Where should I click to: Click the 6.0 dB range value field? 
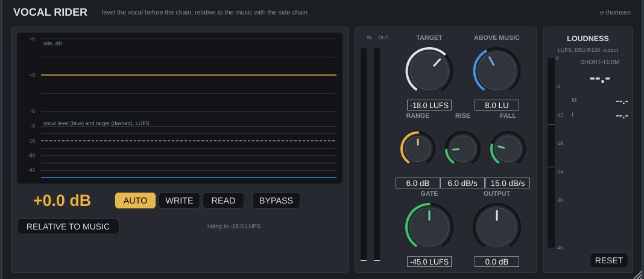418,183
